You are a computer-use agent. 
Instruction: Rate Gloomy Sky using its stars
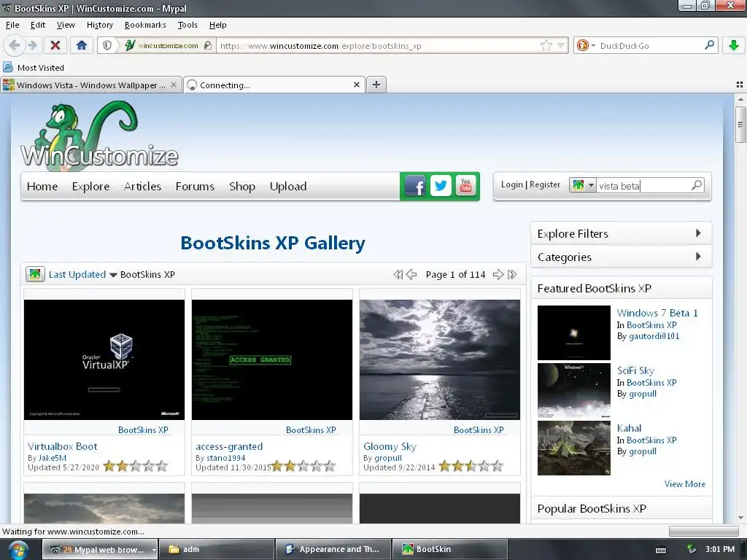(471, 466)
